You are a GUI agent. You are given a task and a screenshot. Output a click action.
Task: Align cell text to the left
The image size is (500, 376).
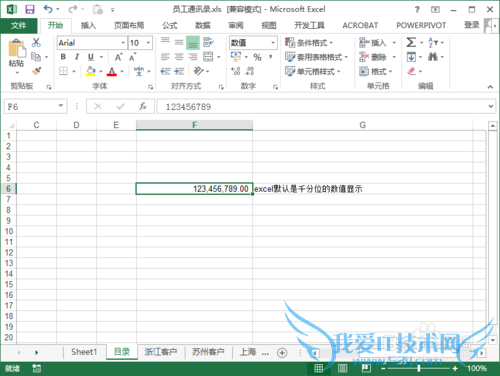point(165,57)
